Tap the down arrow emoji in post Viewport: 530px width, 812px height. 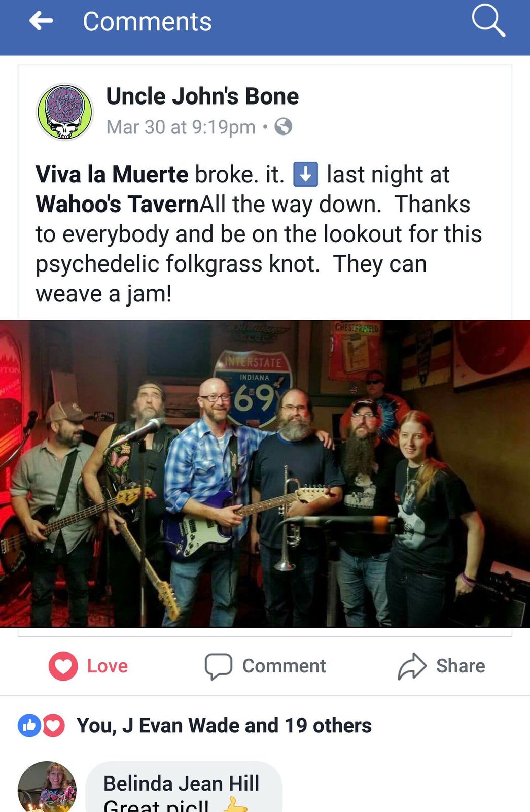[x=306, y=174]
